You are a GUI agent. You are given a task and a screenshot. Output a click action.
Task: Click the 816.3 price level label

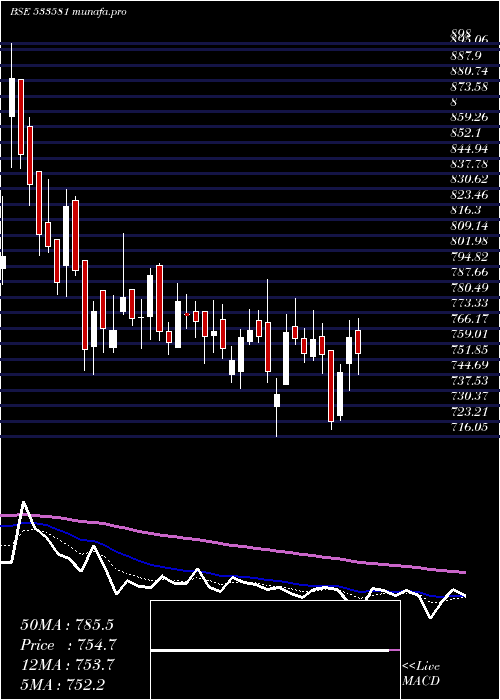[x=466, y=211]
